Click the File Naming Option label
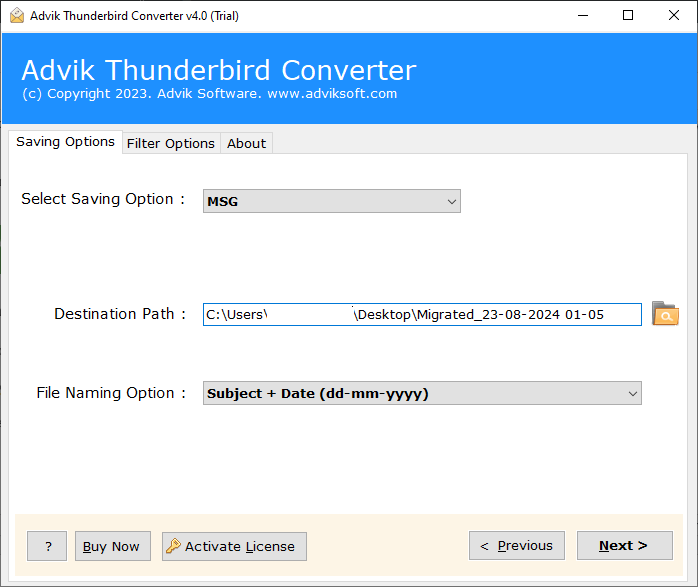698x587 pixels. 111,393
